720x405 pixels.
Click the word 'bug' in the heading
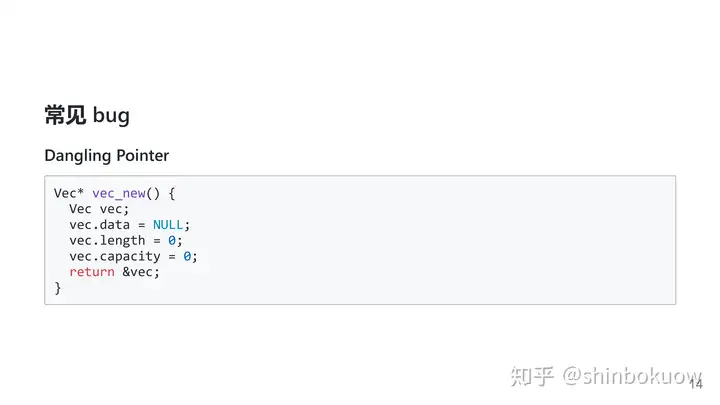click(x=111, y=115)
